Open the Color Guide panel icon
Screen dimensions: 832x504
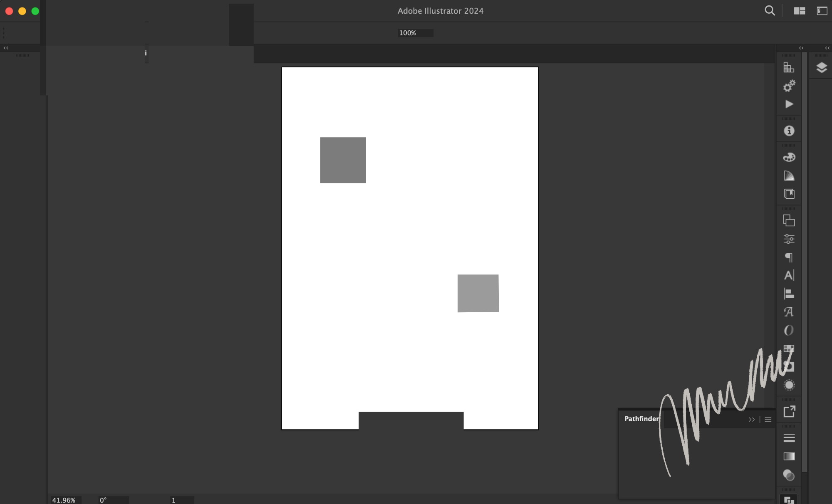click(789, 176)
